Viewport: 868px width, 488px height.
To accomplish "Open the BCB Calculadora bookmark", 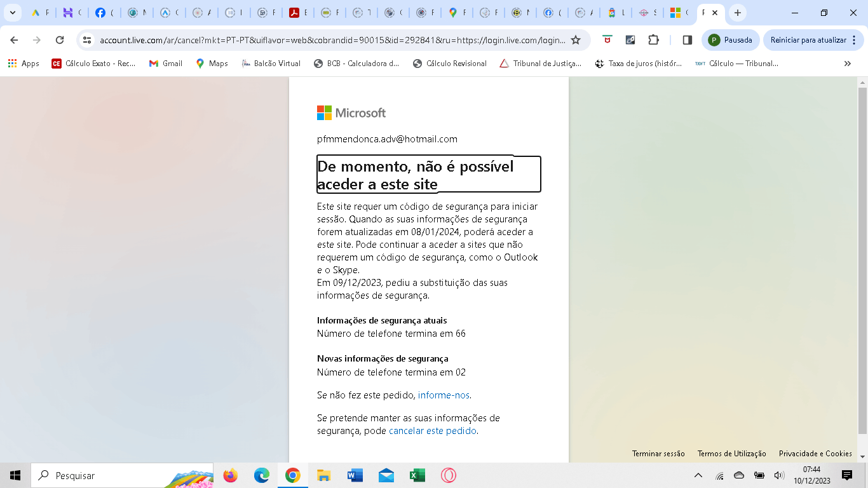I will point(356,64).
